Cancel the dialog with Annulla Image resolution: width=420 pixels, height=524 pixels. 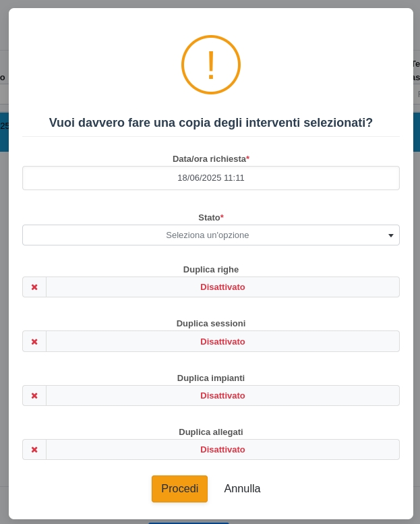(242, 489)
